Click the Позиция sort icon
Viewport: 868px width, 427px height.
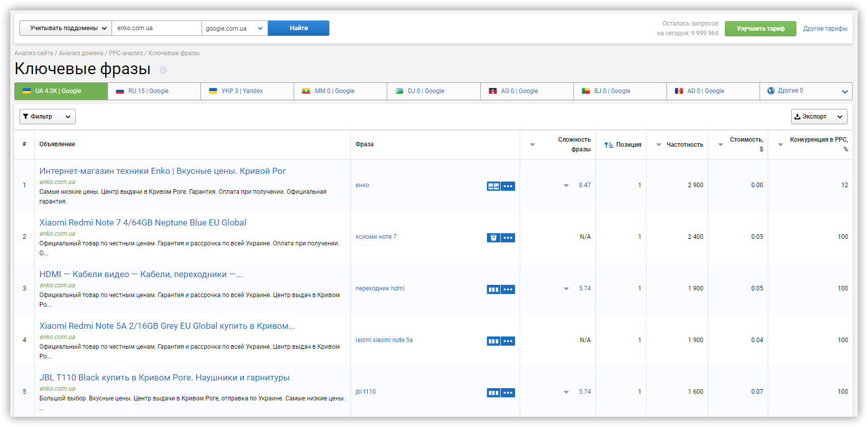[x=608, y=145]
